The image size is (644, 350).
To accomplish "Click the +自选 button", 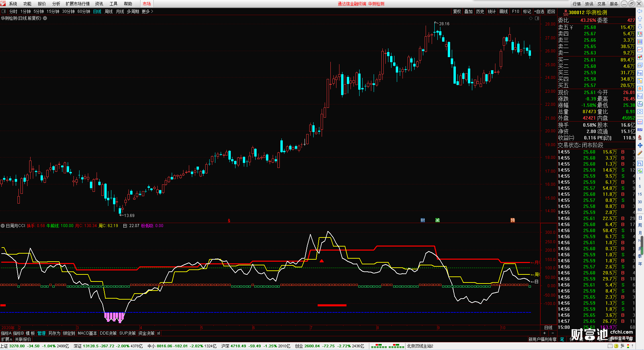I will [539, 11].
